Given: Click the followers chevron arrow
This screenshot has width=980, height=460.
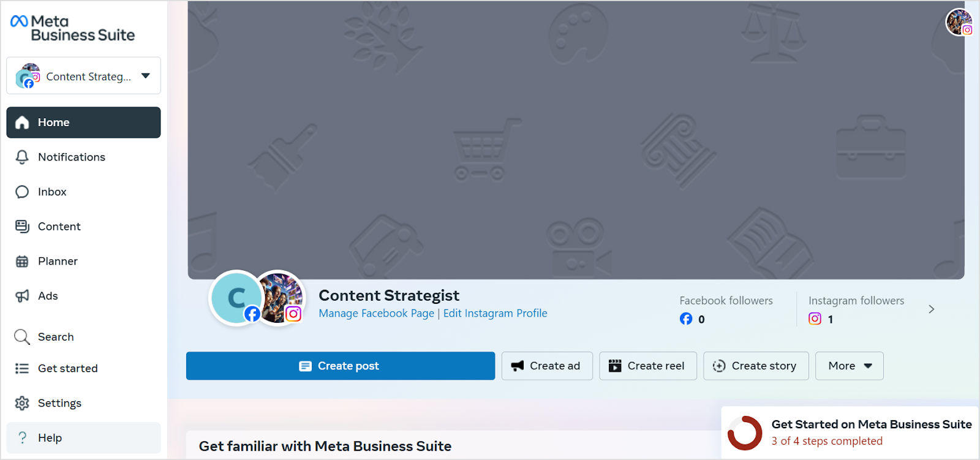Looking at the screenshot, I should [x=931, y=309].
